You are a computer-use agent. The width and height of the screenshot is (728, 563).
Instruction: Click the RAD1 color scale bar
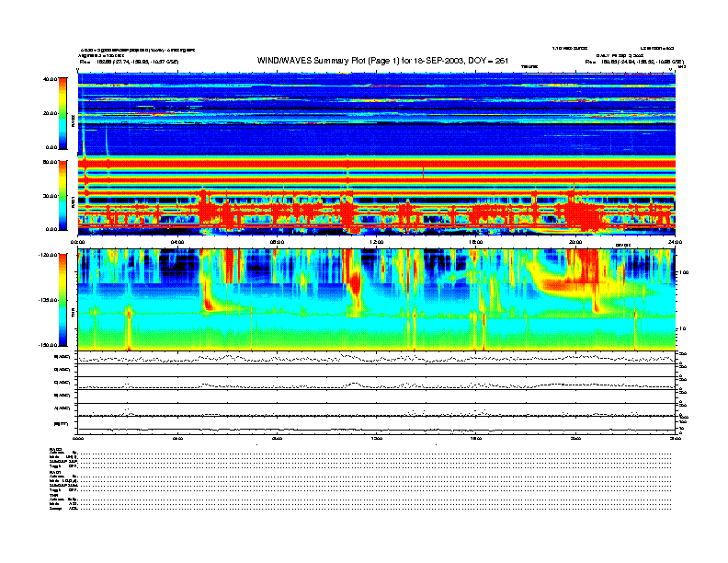[x=63, y=196]
